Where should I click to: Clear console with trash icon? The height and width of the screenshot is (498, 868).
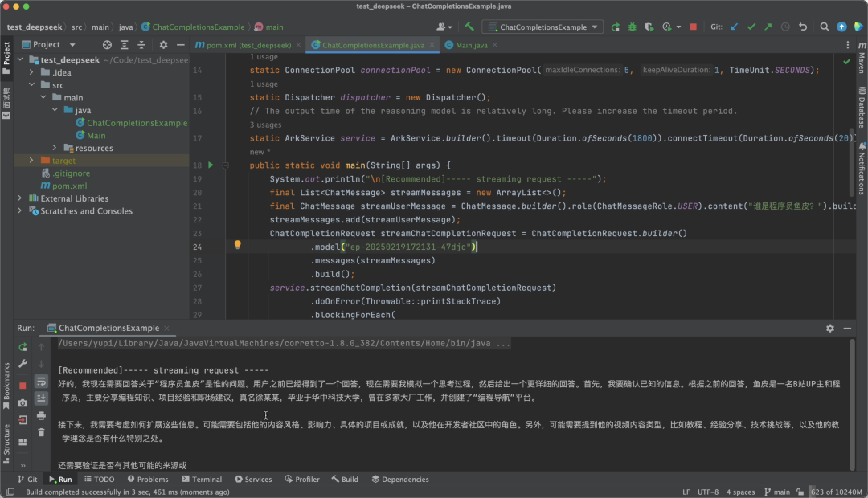click(41, 433)
